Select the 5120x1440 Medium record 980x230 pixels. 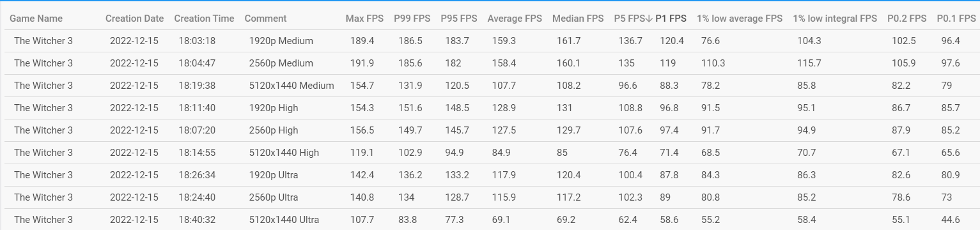(x=490, y=86)
